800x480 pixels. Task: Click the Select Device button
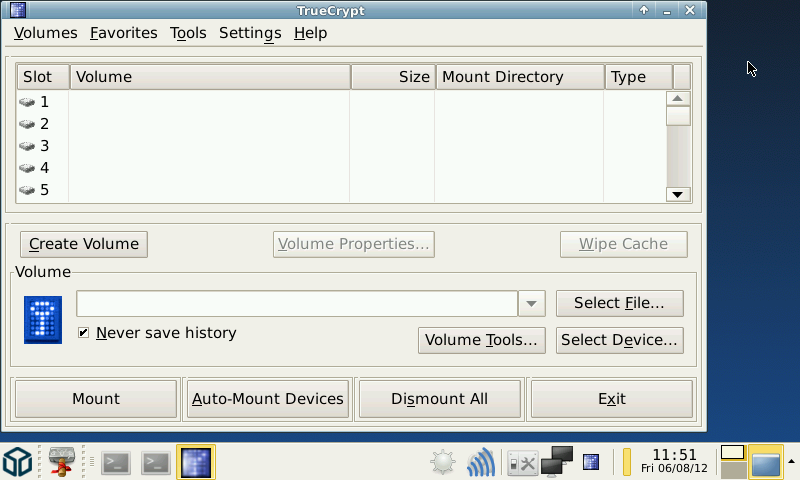619,340
